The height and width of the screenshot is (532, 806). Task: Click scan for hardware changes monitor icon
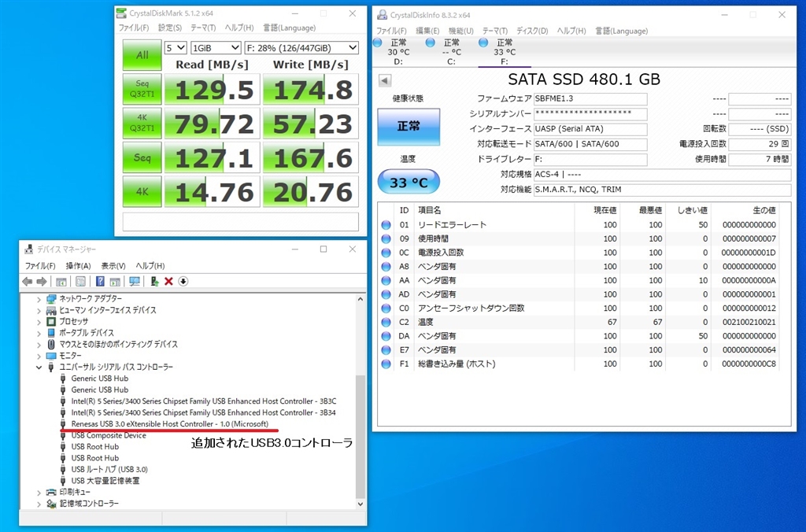(135, 281)
